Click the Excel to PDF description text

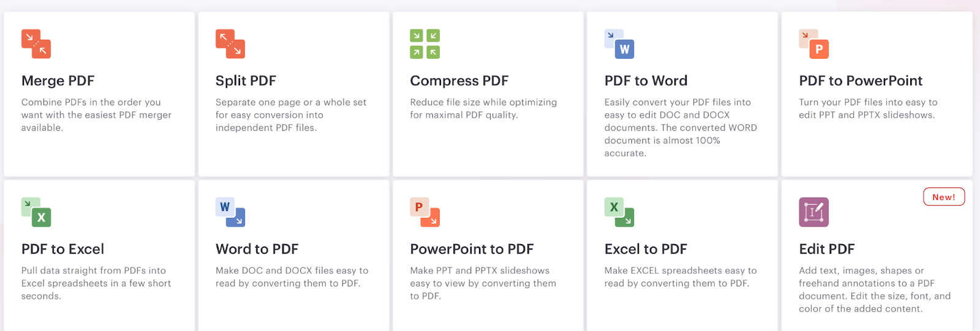point(680,277)
